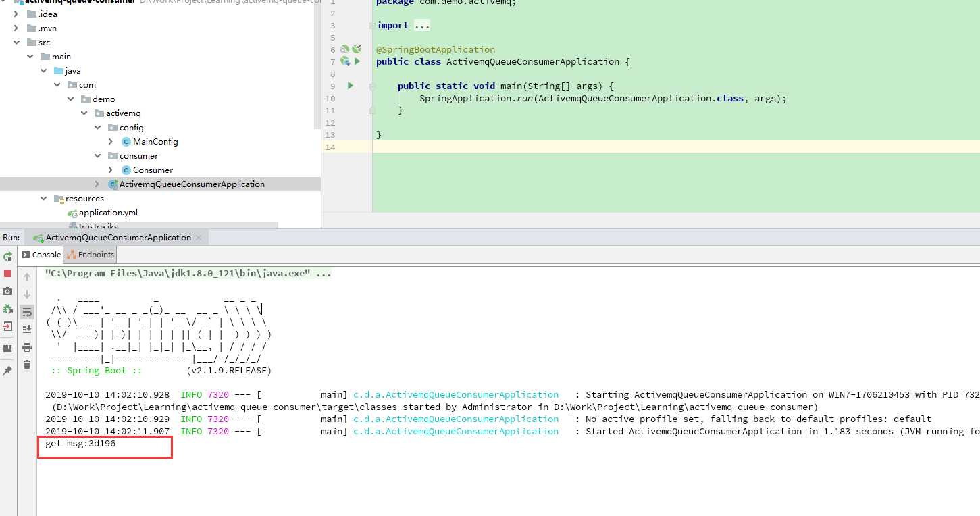Expand the .idea folder
Image resolution: width=980 pixels, height=516 pixels.
tap(16, 14)
